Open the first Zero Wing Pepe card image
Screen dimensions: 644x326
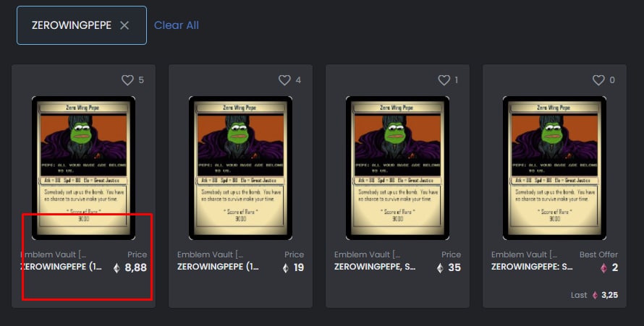pyautogui.click(x=83, y=168)
